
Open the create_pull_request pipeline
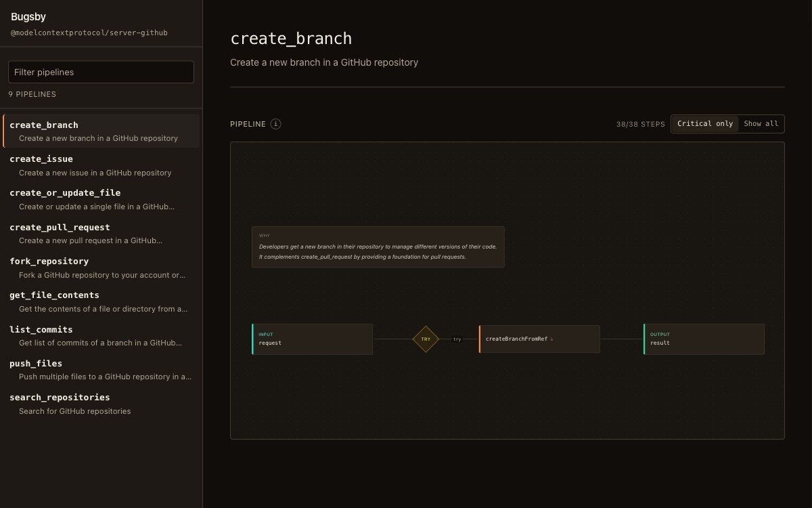coord(101,234)
